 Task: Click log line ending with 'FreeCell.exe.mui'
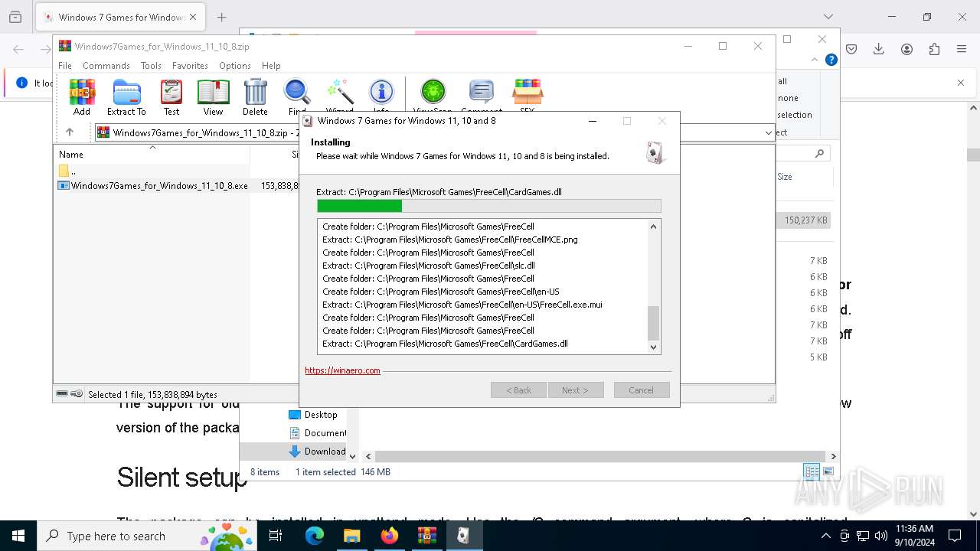[462, 305]
